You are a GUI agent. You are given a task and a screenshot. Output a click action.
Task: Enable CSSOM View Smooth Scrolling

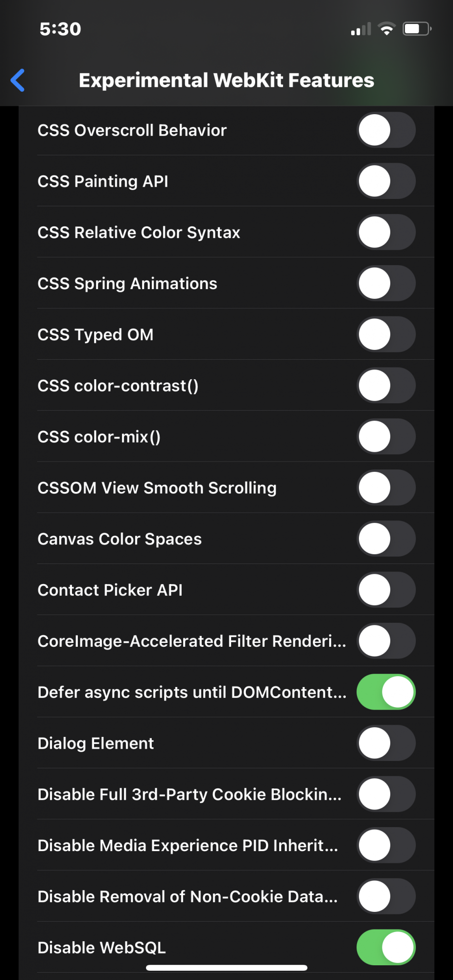pyautogui.click(x=386, y=488)
